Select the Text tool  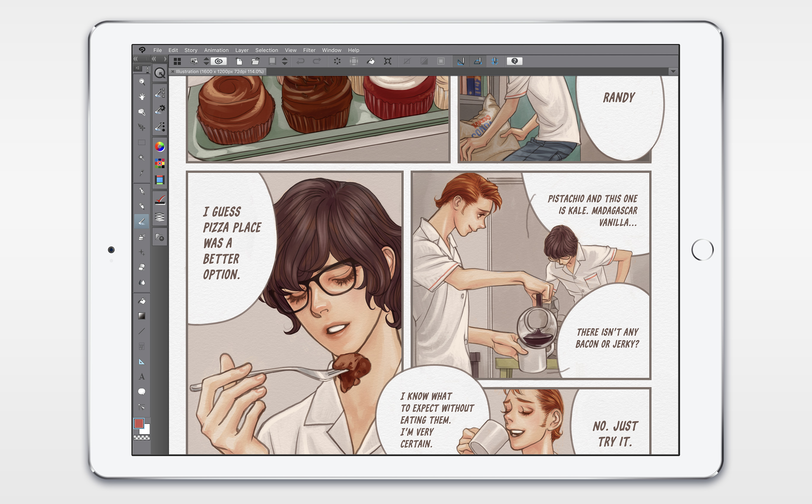[142, 377]
